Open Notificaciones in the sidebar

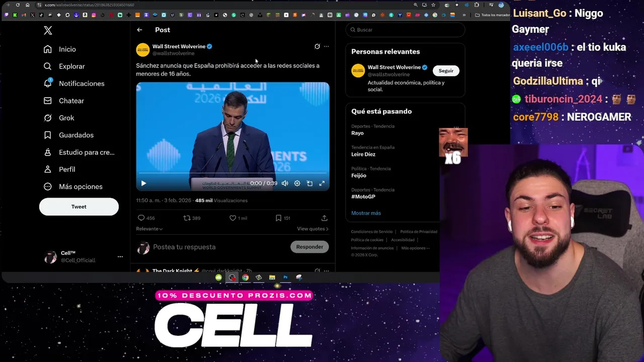click(74, 83)
